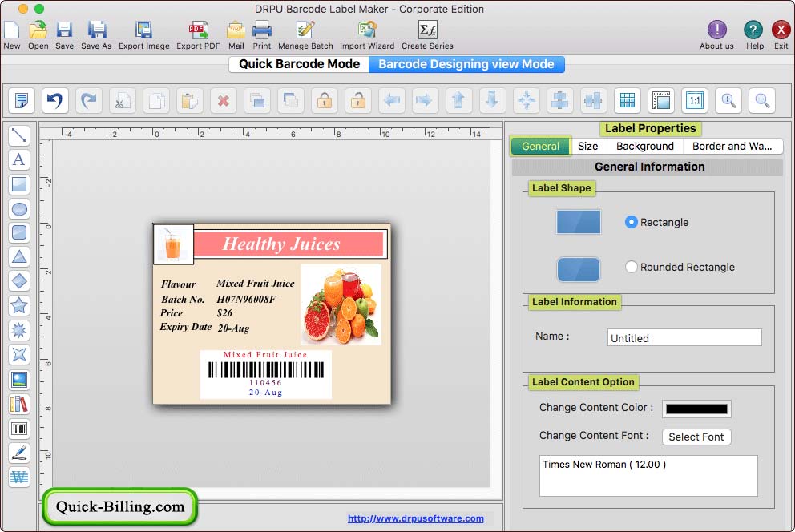
Task: Open Create Series tool
Action: 427,35
